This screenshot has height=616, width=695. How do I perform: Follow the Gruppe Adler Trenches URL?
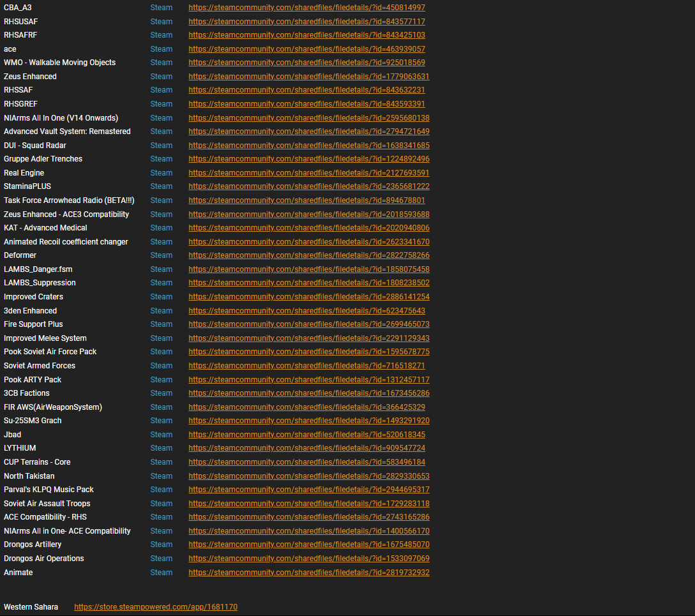[309, 159]
